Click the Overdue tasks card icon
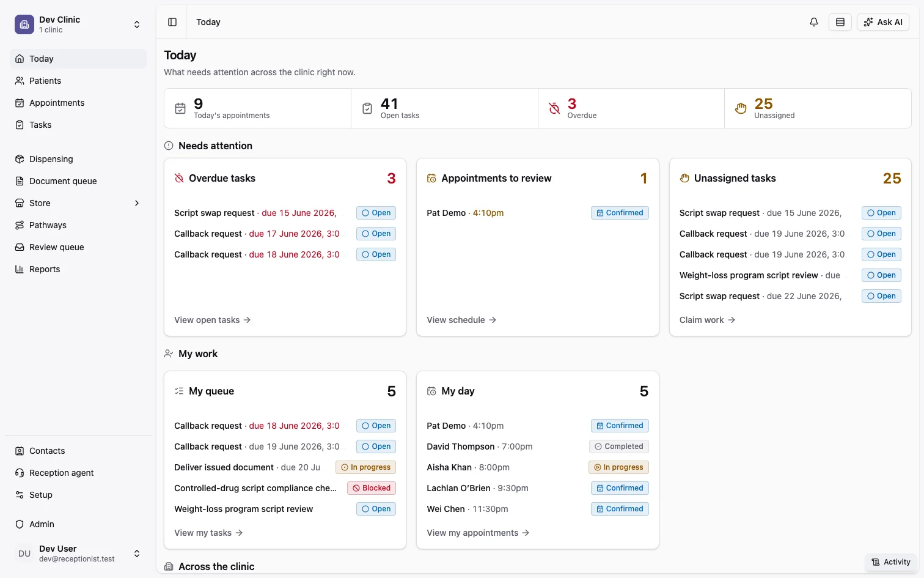The image size is (924, 578). click(179, 178)
